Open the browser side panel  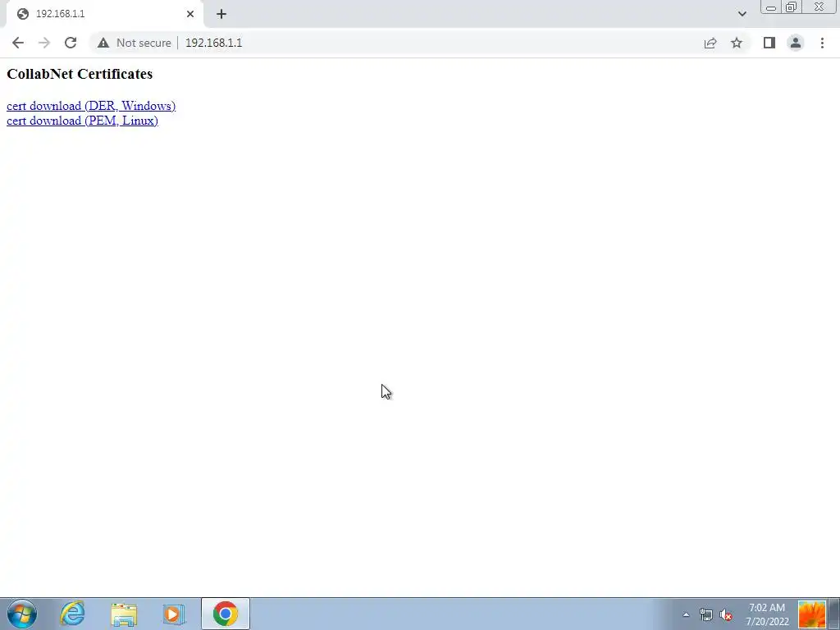[769, 43]
